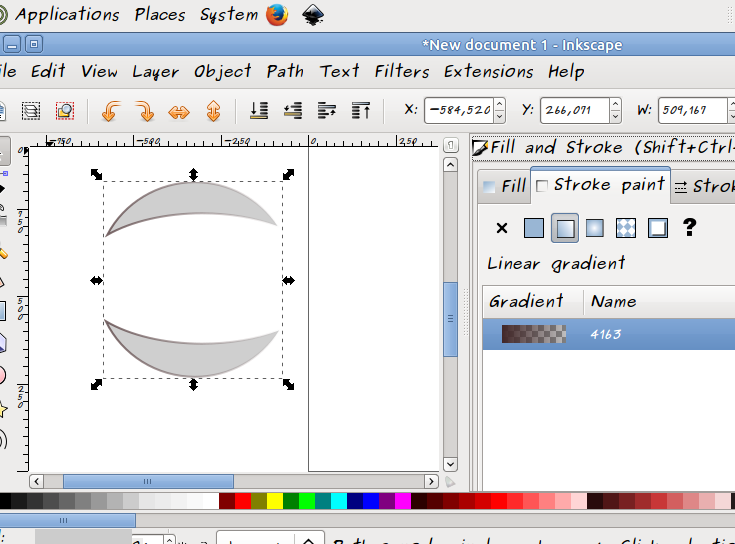The width and height of the screenshot is (735, 544).
Task: Click the Inkscape launcher icon in panel
Action: pos(313,15)
